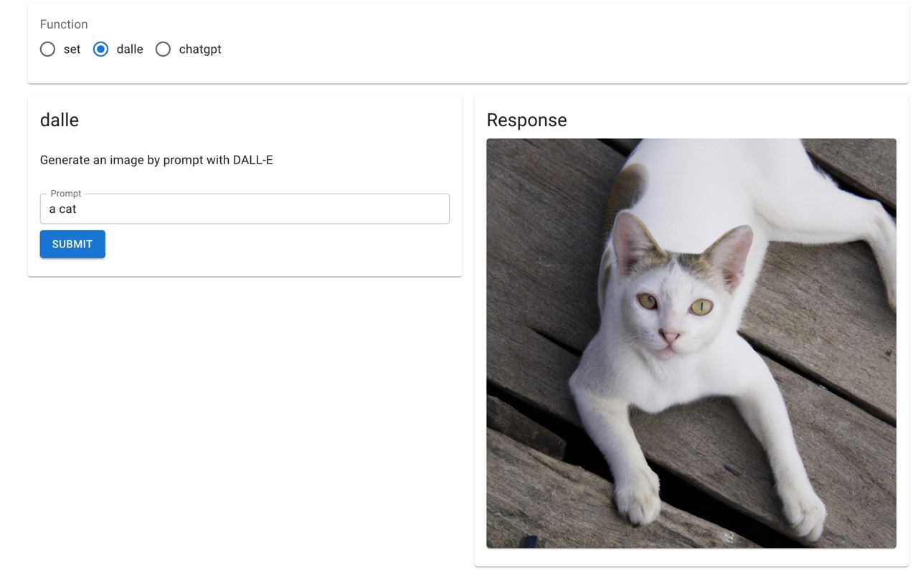Image resolution: width=918 pixels, height=588 pixels.
Task: Click the "chatgpt" option label text
Action: pos(200,49)
